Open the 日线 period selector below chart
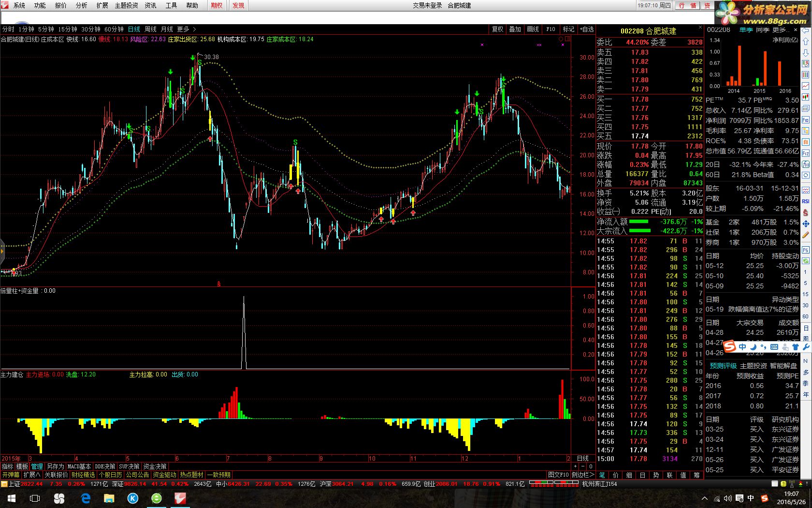The image size is (812, 508). [x=583, y=458]
